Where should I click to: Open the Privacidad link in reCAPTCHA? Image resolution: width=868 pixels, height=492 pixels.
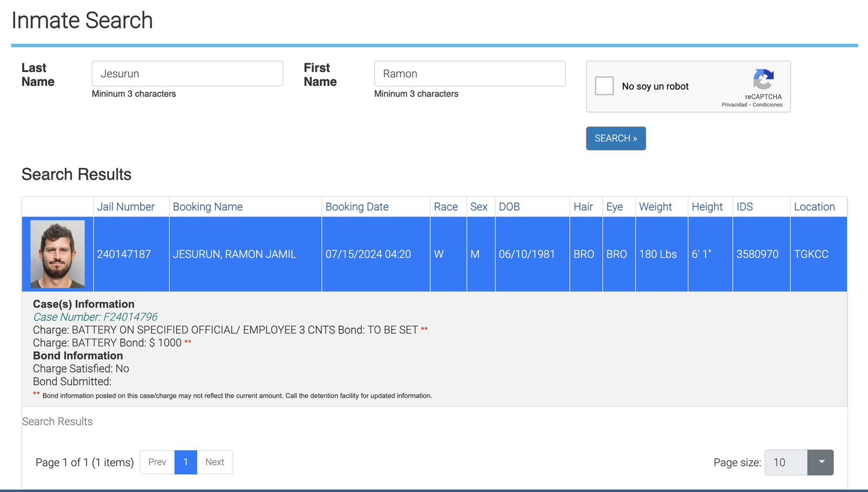(x=734, y=105)
